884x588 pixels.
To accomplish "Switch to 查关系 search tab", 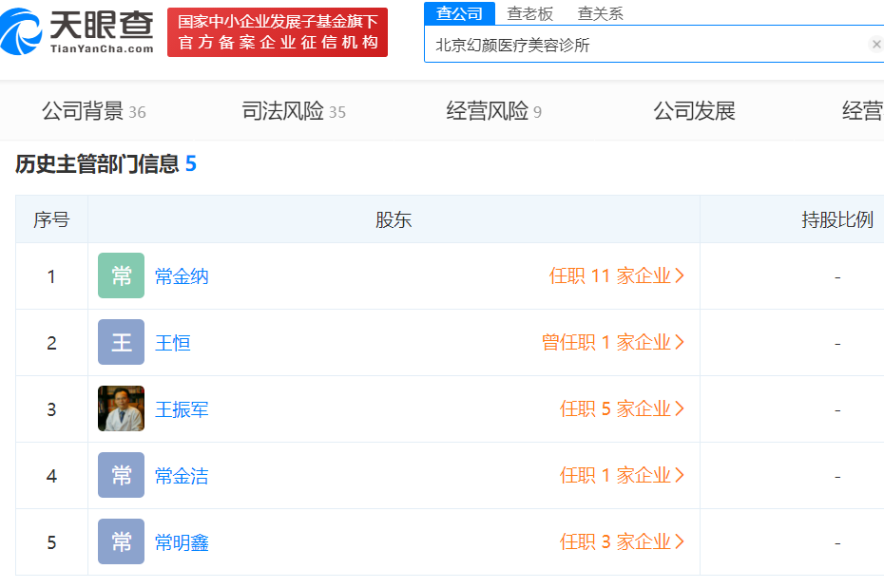I will (600, 13).
